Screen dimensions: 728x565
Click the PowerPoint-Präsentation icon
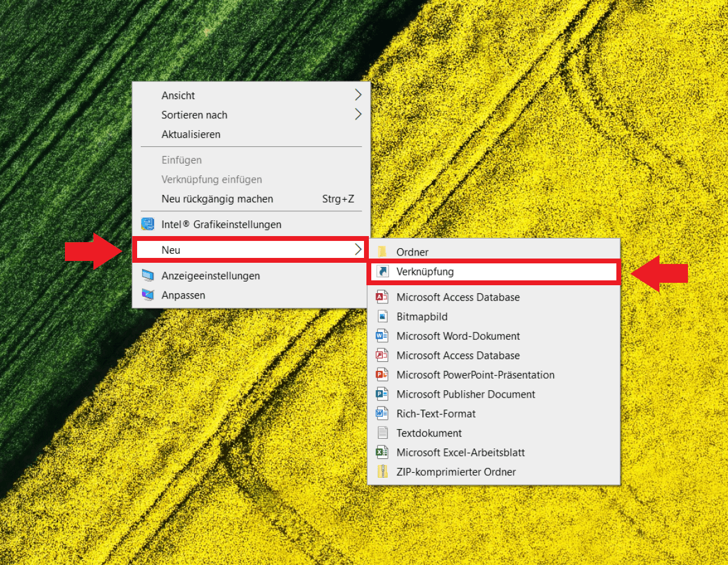click(x=382, y=374)
